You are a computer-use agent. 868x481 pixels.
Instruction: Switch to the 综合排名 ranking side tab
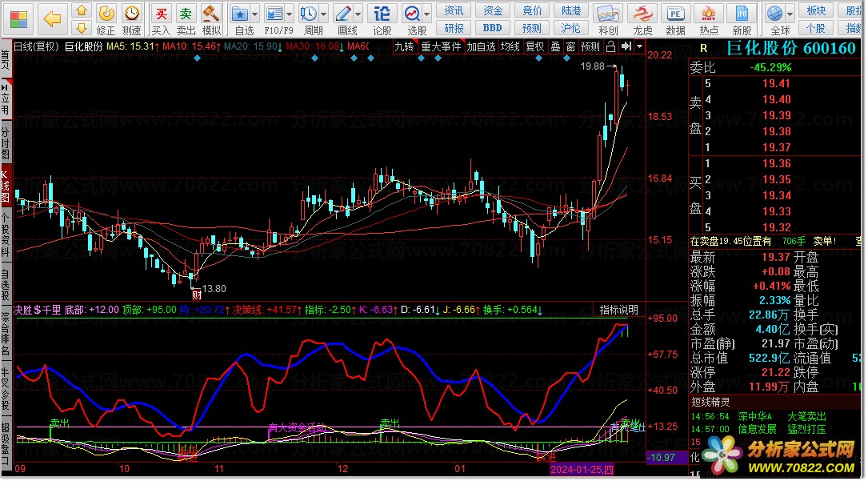point(6,334)
